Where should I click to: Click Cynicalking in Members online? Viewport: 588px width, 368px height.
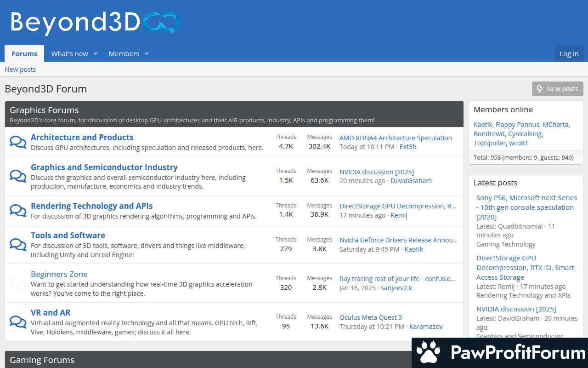[525, 134]
